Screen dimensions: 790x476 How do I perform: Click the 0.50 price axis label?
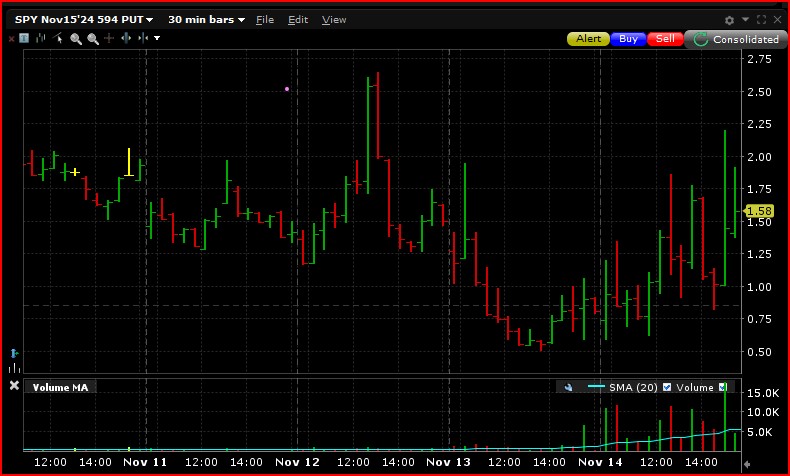tap(759, 352)
